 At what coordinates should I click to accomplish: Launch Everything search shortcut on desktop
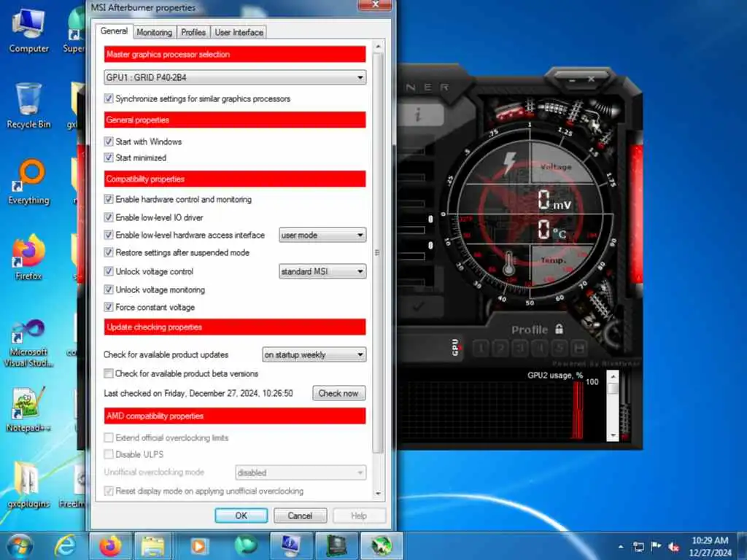tap(28, 182)
